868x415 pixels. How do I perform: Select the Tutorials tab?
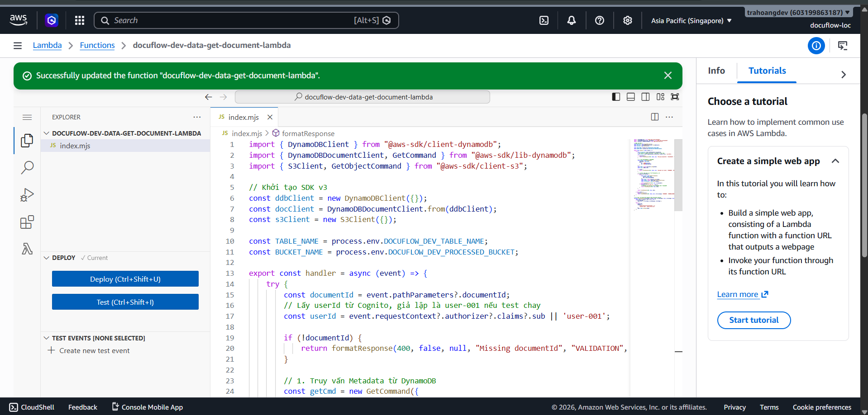[x=767, y=71]
